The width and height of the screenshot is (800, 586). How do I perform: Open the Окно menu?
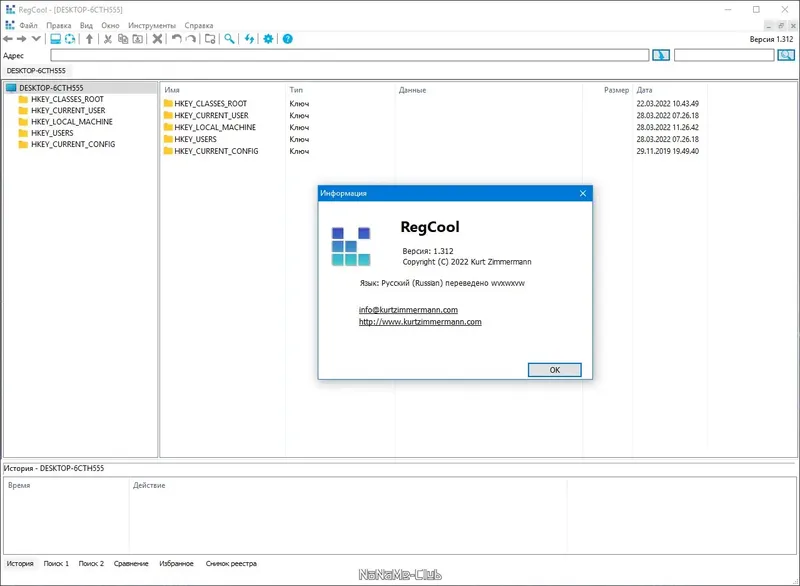point(110,26)
